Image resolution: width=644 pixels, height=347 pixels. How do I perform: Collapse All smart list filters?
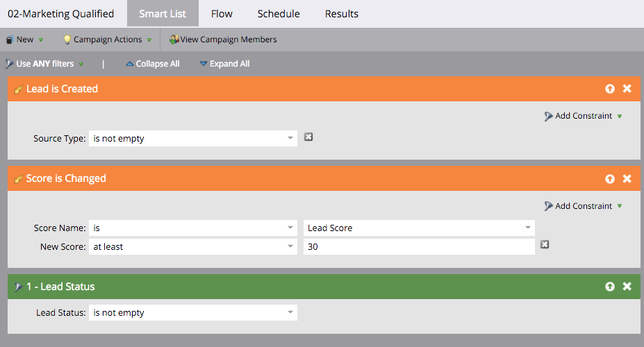tap(153, 64)
